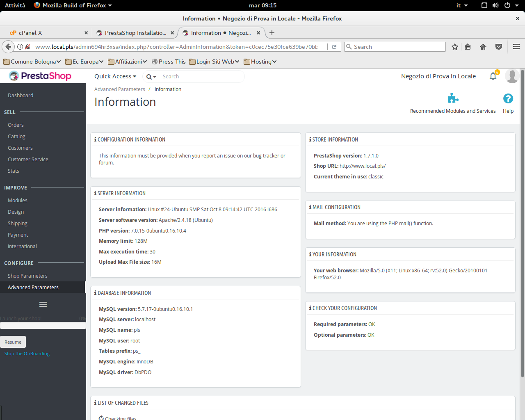This screenshot has width=525, height=420.
Task: Open the Firefox hamburger menu
Action: pos(516,47)
